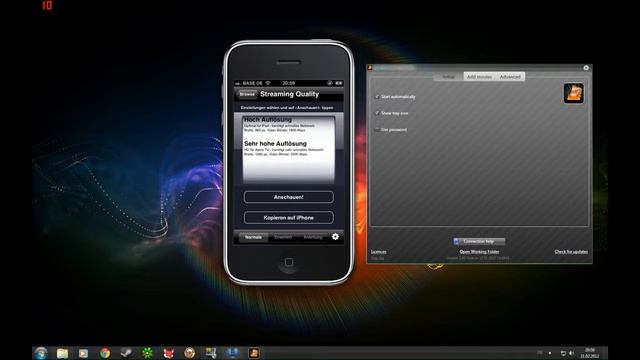The width and height of the screenshot is (640, 360).
Task: Switch to the orange Air Video Server taskbar icon
Action: click(x=254, y=353)
